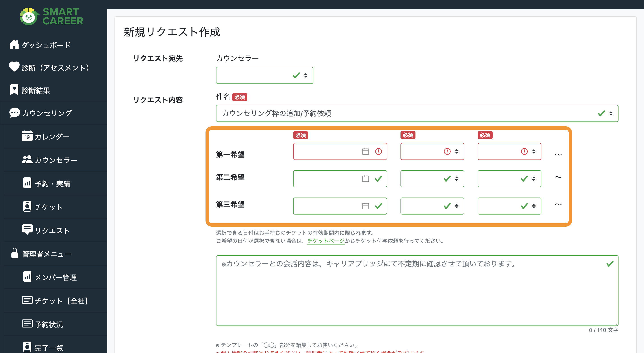Click the 新規リクエスト作成 heading
This screenshot has height=353, width=644.
pyautogui.click(x=172, y=32)
